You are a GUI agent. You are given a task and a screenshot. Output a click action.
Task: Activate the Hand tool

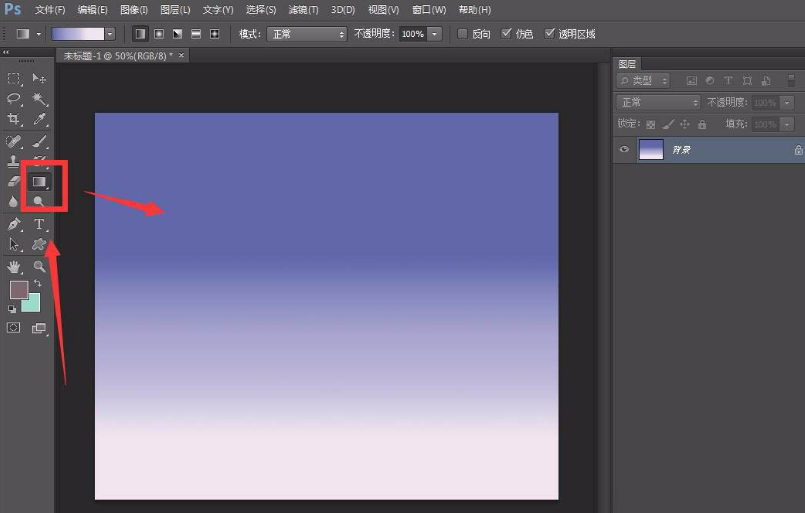(x=14, y=267)
